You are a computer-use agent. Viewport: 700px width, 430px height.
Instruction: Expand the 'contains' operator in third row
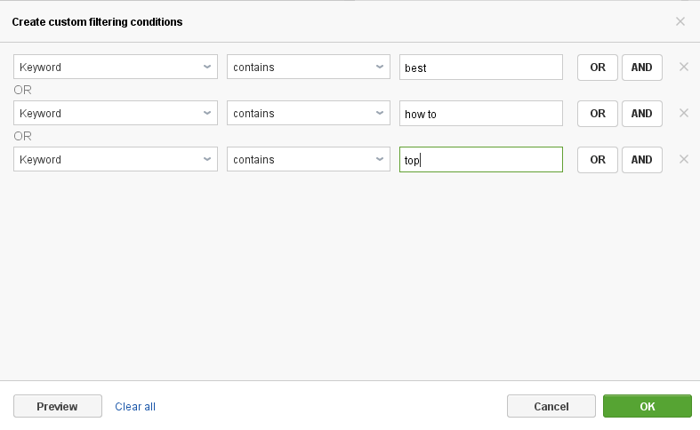point(308,159)
